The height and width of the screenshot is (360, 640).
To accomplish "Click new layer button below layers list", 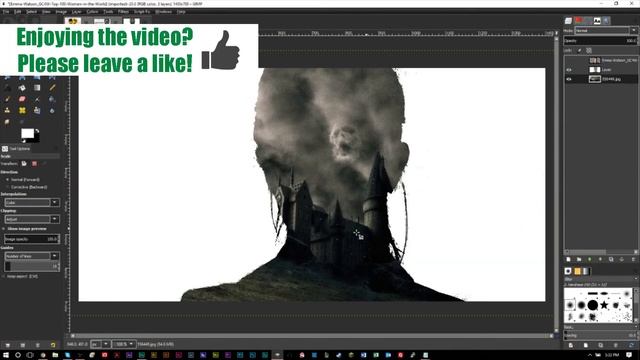I will click(568, 260).
